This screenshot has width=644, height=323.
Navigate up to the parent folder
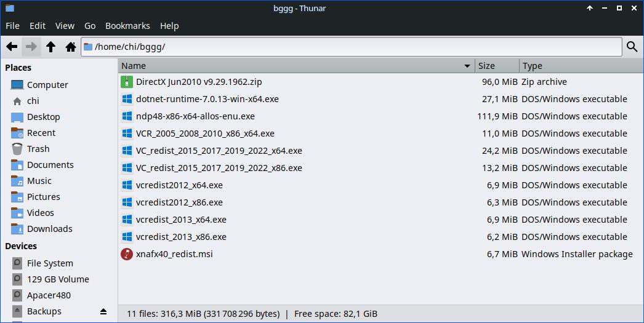point(51,47)
